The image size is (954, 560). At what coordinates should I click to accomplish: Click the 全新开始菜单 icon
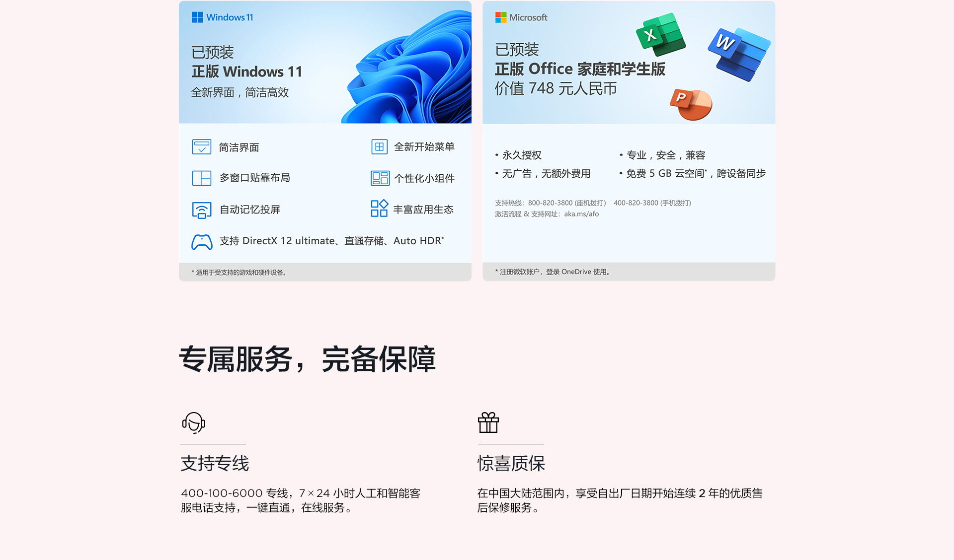380,147
